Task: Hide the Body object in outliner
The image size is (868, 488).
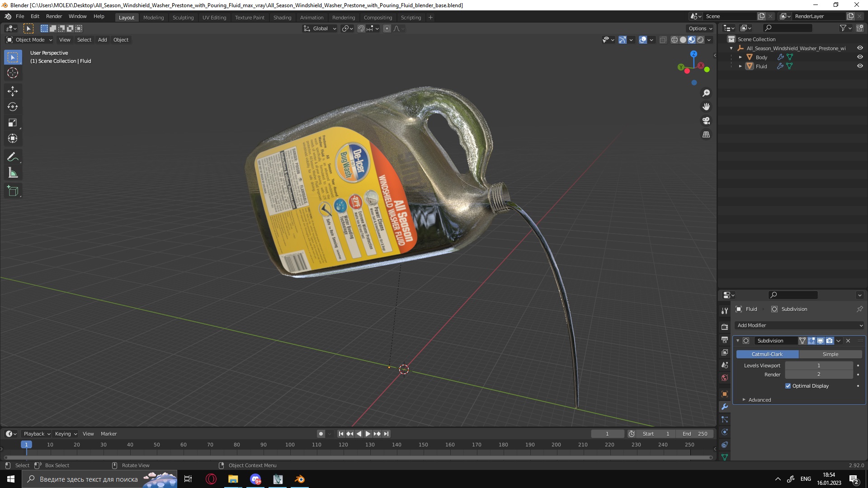Action: [x=860, y=57]
